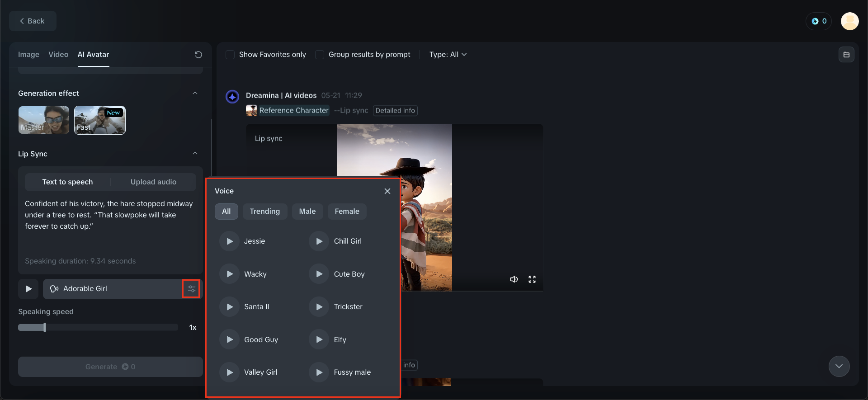Enable Group results by prompt
868x400 pixels.
click(x=320, y=55)
